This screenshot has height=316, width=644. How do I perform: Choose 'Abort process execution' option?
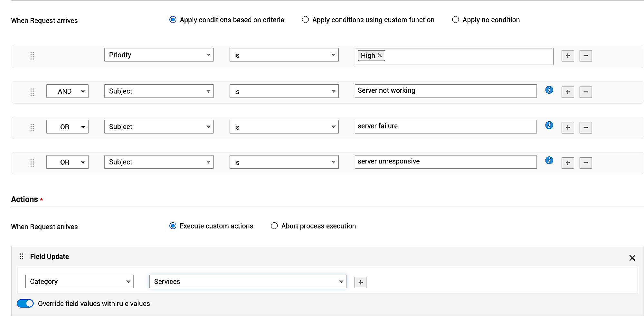click(274, 226)
